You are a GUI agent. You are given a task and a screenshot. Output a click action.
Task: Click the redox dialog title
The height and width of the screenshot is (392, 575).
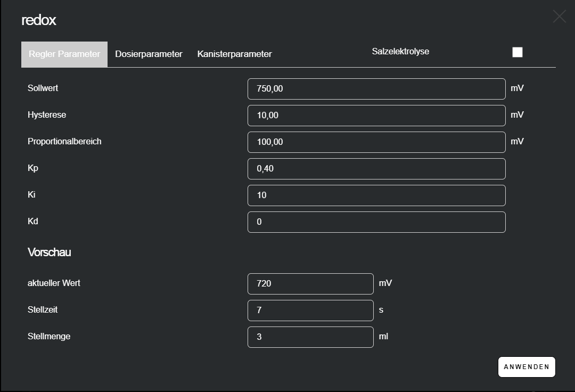(39, 20)
